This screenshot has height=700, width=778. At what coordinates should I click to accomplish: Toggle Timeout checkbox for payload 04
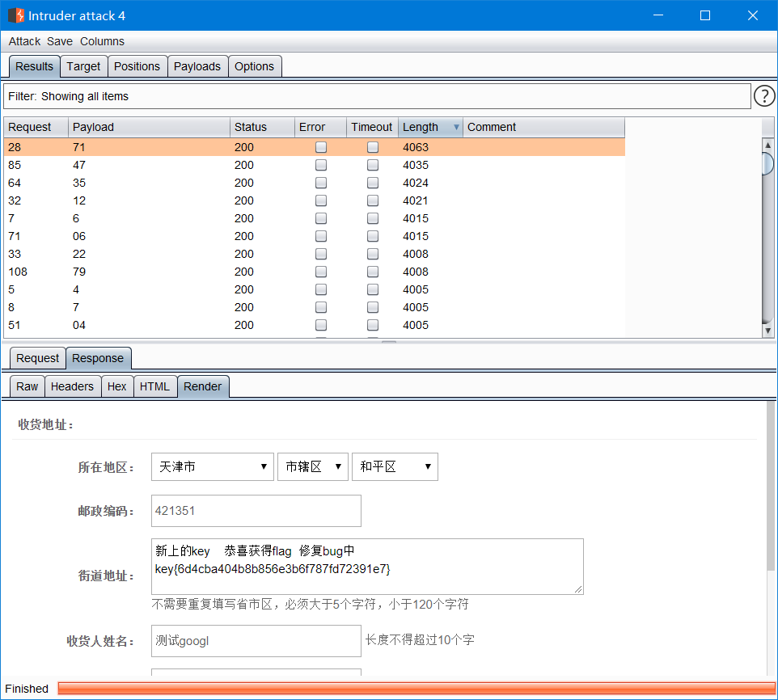pos(373,325)
